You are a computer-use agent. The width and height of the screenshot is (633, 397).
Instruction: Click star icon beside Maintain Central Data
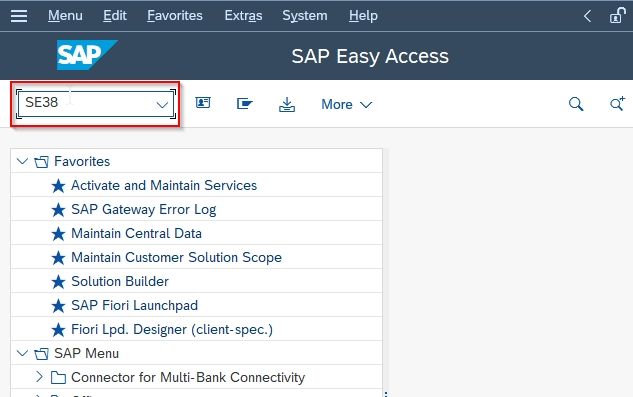[58, 234]
